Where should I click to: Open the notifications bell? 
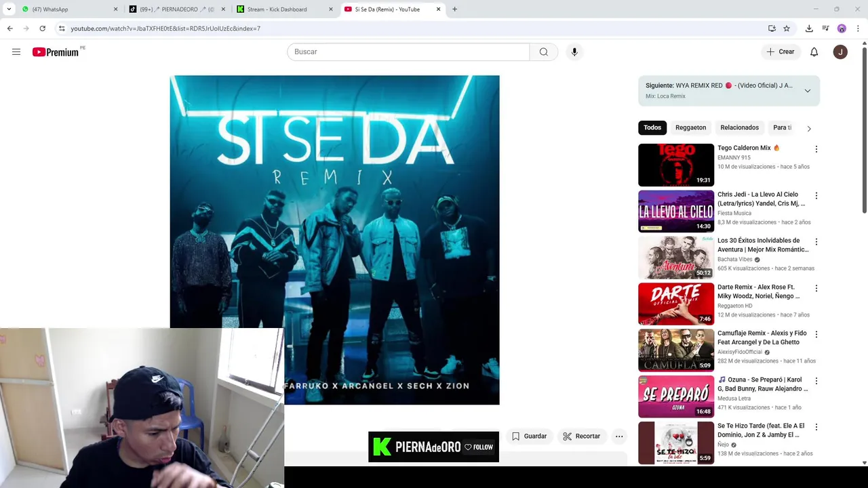click(814, 52)
